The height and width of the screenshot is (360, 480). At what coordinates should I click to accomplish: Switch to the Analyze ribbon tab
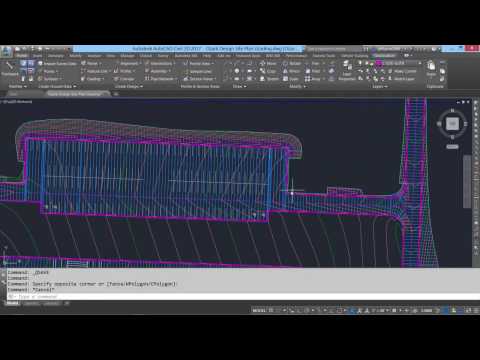(94, 56)
